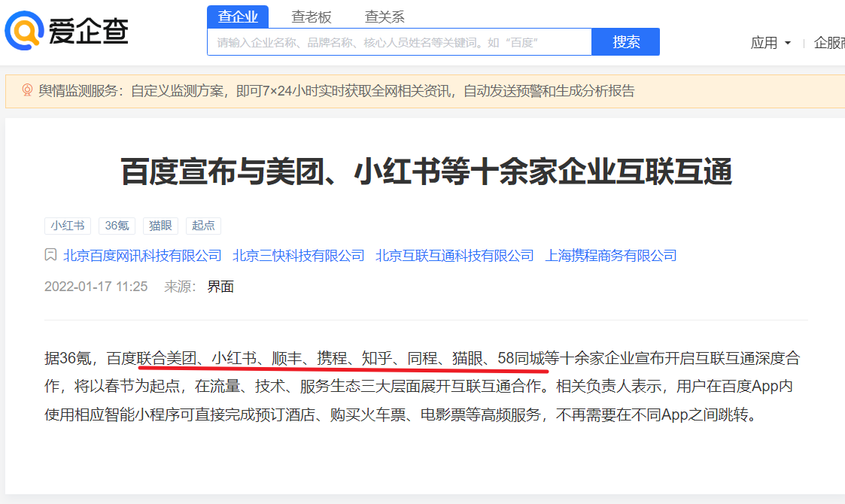845x504 pixels.
Task: Expand the 应用 dropdown menu
Action: (771, 43)
